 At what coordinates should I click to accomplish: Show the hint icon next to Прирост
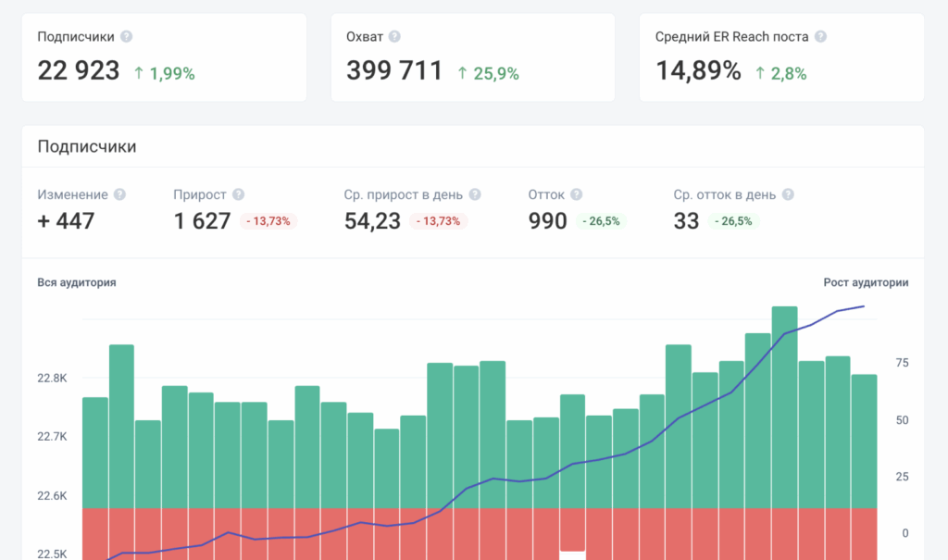coord(239,195)
